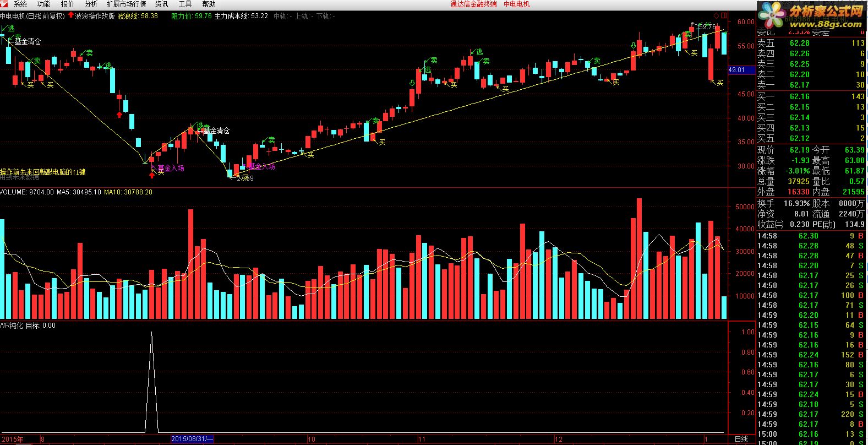
Task: Open the 系统 menu
Action: pyautogui.click(x=20, y=4)
